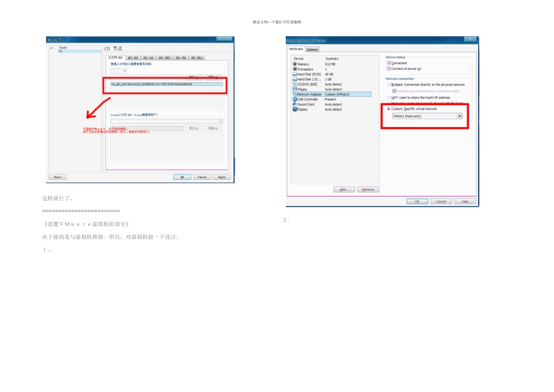554x392 pixels.
Task: Select the Memory device icon
Action: pyautogui.click(x=294, y=64)
